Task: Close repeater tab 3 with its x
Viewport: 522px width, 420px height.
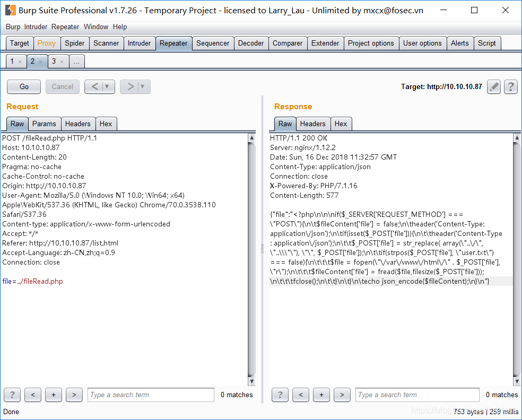Action: pos(62,62)
